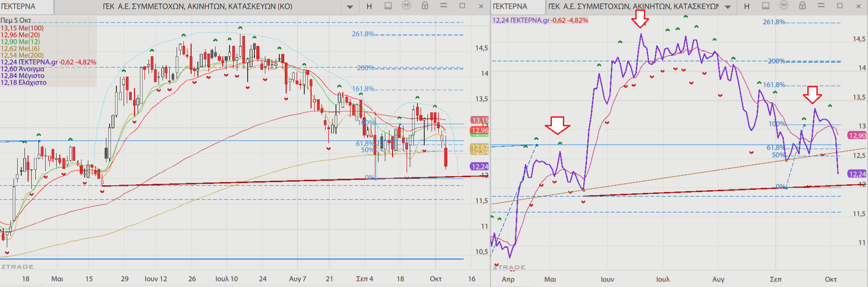Click 'Αυγ 7' on left chart time axis
The height and width of the screenshot is (287, 868).
click(x=297, y=279)
